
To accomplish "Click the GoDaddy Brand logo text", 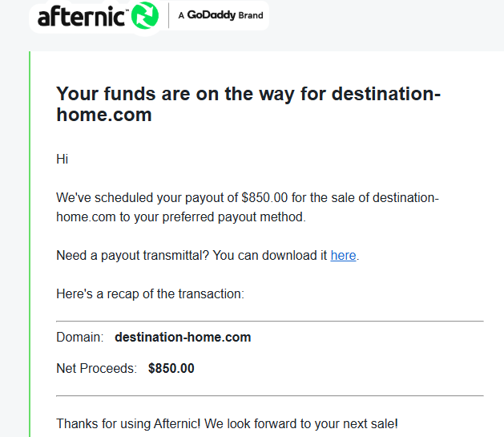I will pos(221,15).
